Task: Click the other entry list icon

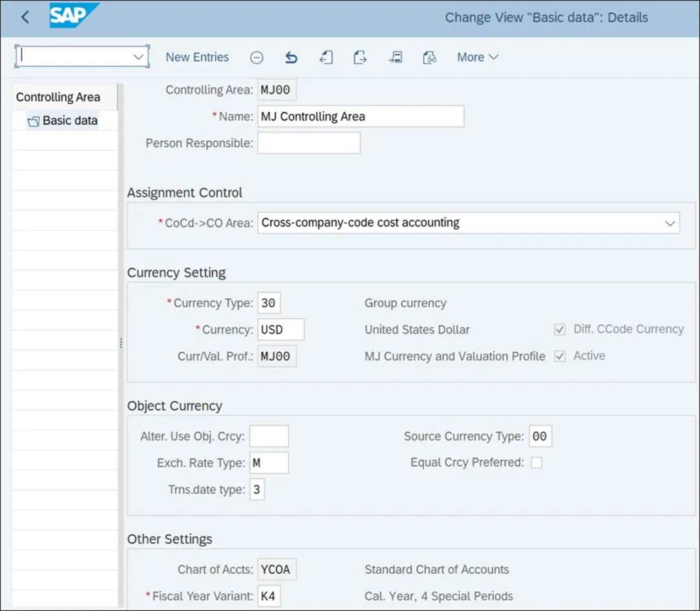Action: (395, 58)
